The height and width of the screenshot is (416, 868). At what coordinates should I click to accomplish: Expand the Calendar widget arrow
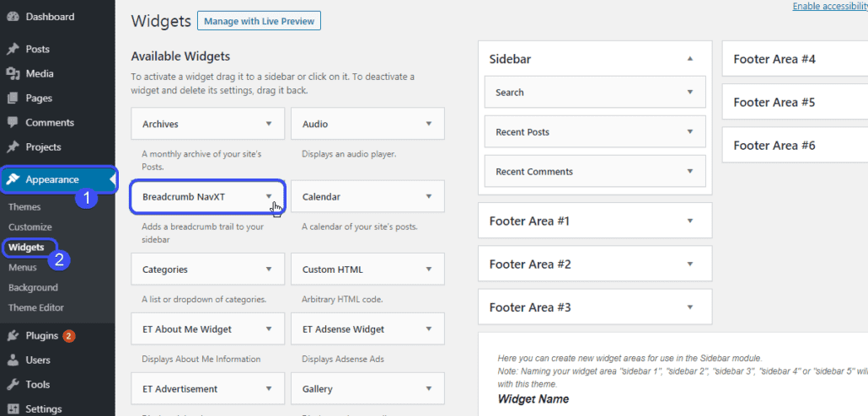[x=428, y=196]
